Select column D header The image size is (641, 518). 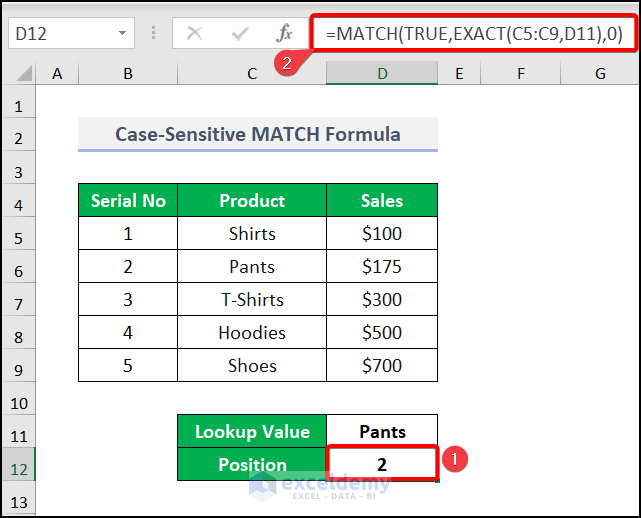(x=382, y=73)
